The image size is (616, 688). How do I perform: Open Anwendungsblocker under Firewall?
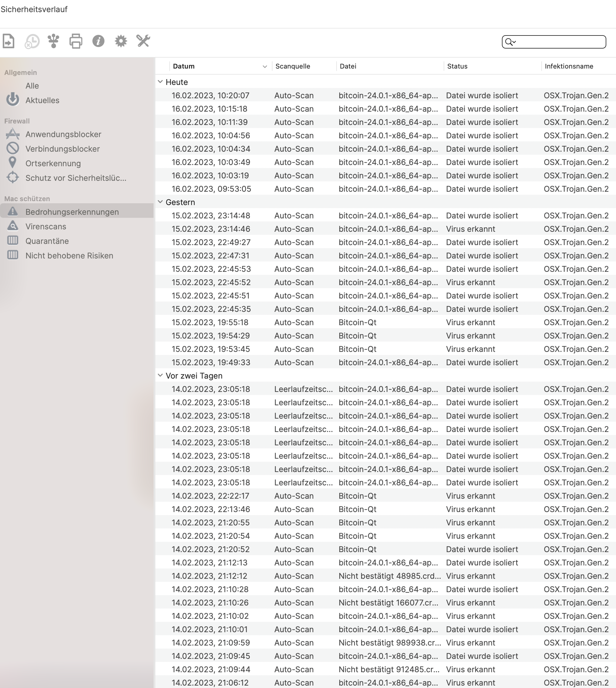[63, 134]
